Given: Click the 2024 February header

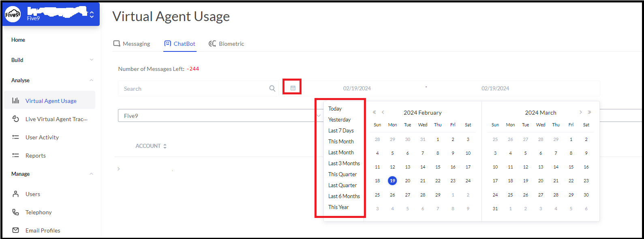Looking at the screenshot, I should tap(423, 113).
